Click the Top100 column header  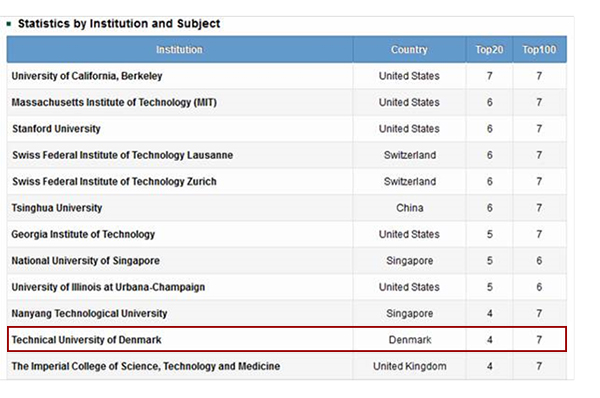(x=539, y=50)
